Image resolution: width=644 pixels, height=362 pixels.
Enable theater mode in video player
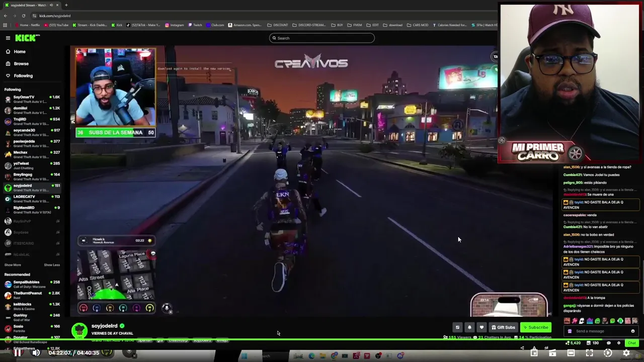point(571,353)
